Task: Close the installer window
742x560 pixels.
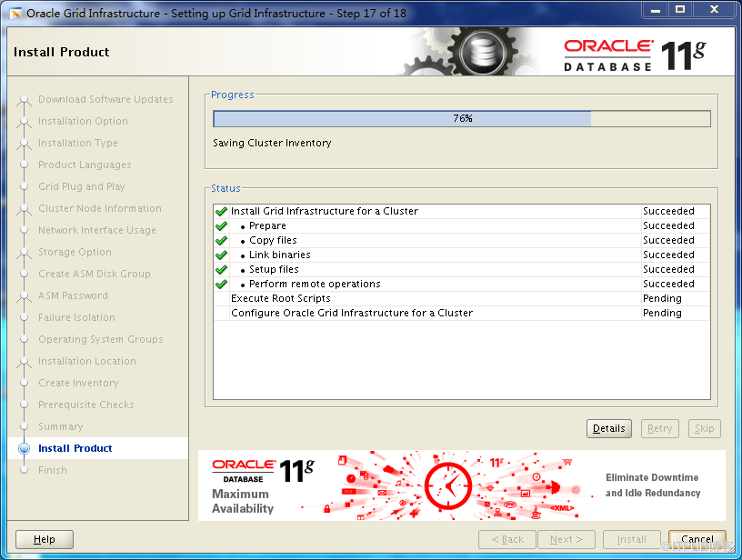Action: coord(714,10)
